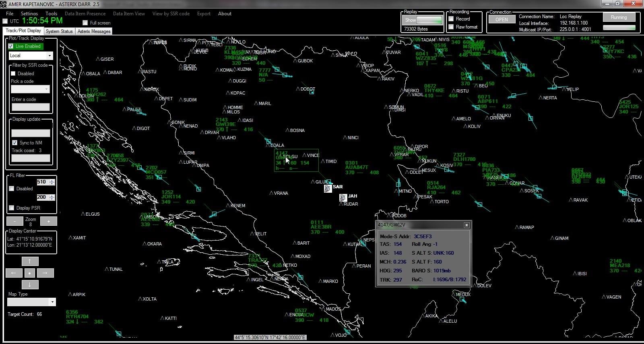Pan the map left with the left arrow
This screenshot has height=344, width=644.
pyautogui.click(x=14, y=273)
